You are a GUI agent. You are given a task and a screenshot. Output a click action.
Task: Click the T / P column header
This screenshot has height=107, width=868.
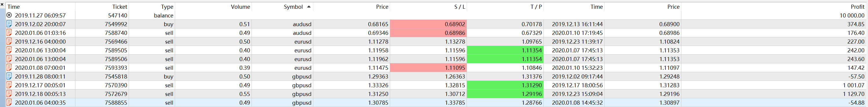pos(536,7)
